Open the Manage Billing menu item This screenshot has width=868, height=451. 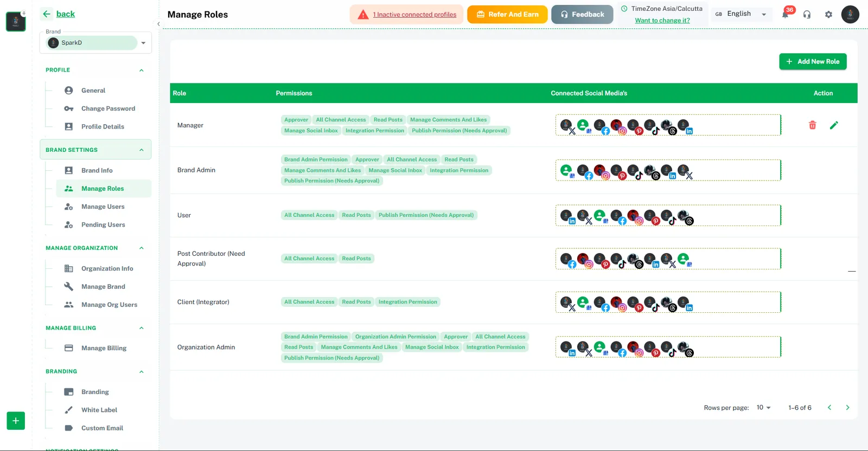tap(104, 348)
